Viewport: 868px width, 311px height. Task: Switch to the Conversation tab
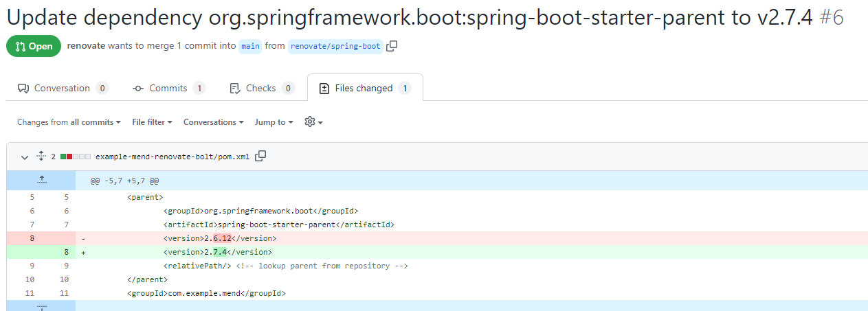(x=63, y=88)
